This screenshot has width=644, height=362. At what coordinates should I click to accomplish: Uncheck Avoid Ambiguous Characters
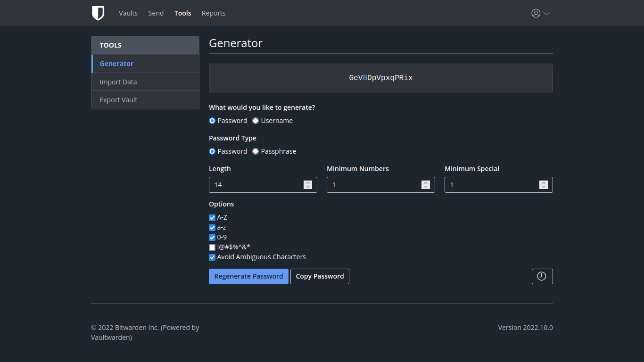(212, 257)
